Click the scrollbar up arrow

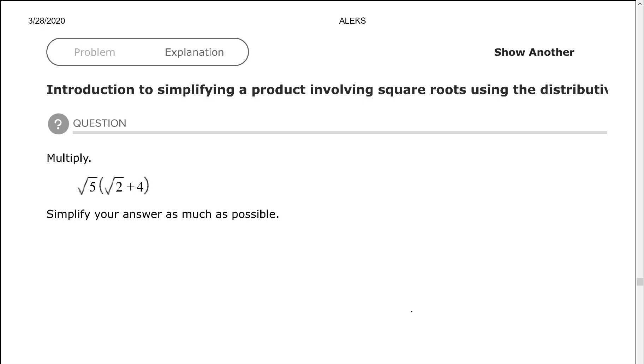click(x=640, y=4)
